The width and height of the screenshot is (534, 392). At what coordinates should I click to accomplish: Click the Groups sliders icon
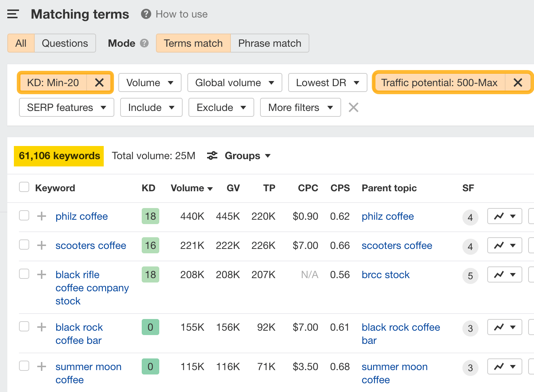[212, 155]
